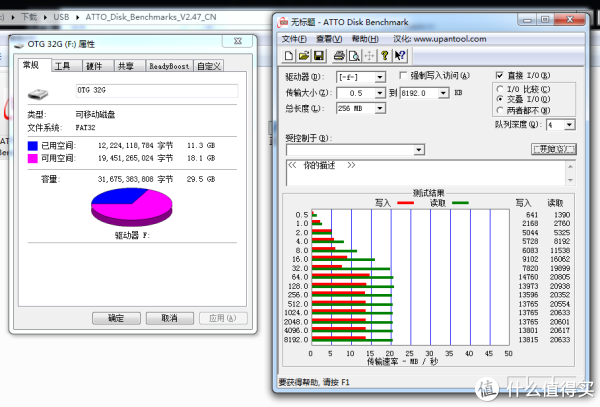600x407 pixels.
Task: Open the 8192.0 transfer size end dropdown
Action: (443, 93)
